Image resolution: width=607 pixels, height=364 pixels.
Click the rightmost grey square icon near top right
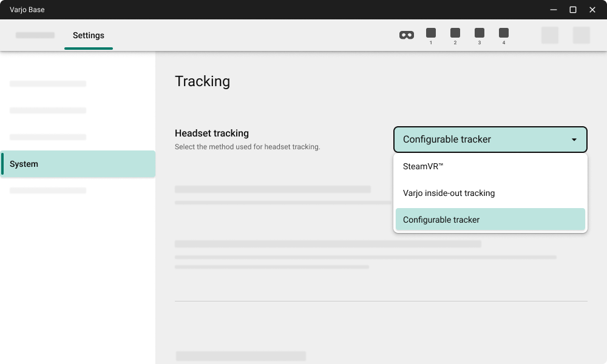582,35
